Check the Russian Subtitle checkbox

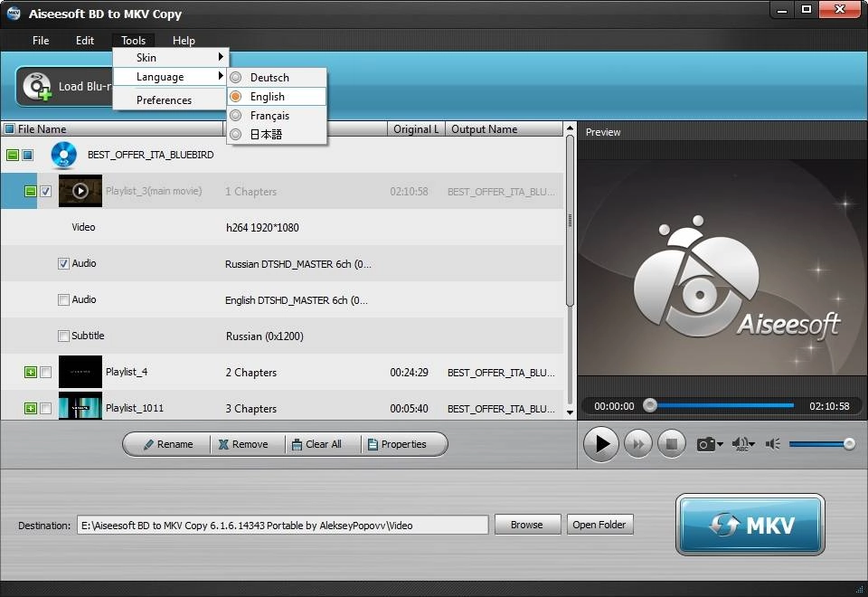(x=63, y=336)
